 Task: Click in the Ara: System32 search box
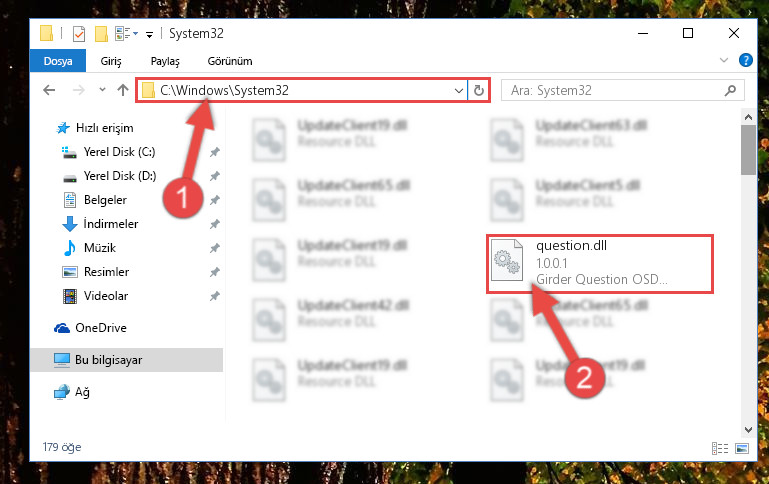[x=614, y=91]
